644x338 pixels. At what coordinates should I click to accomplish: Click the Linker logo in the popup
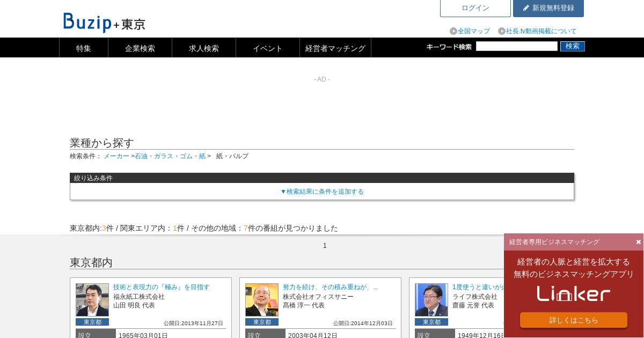click(574, 293)
